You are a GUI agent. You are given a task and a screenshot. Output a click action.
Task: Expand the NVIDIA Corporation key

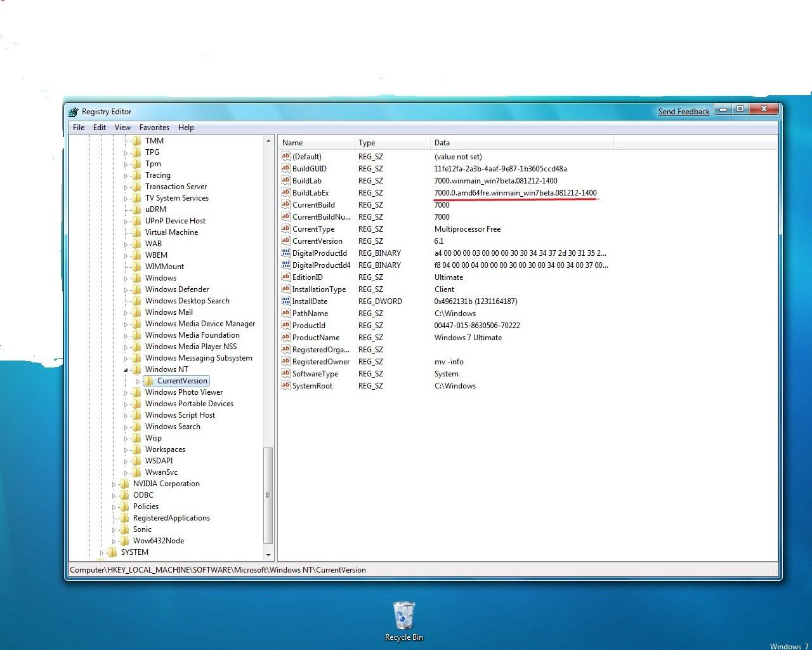(x=114, y=484)
